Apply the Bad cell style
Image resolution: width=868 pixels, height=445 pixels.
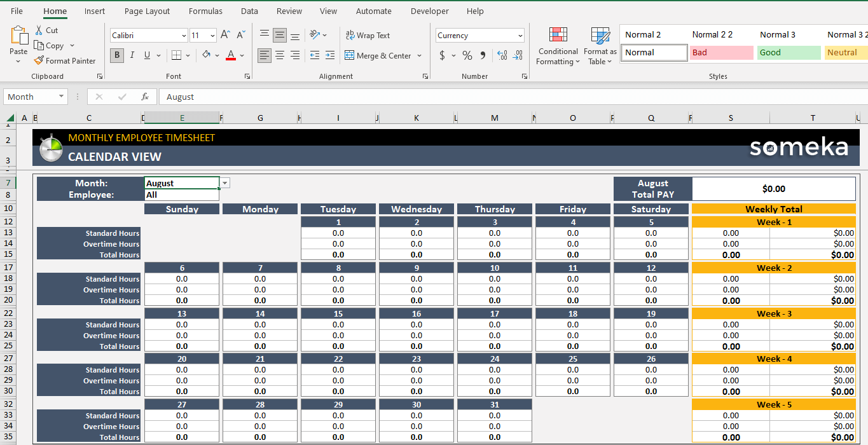point(721,52)
